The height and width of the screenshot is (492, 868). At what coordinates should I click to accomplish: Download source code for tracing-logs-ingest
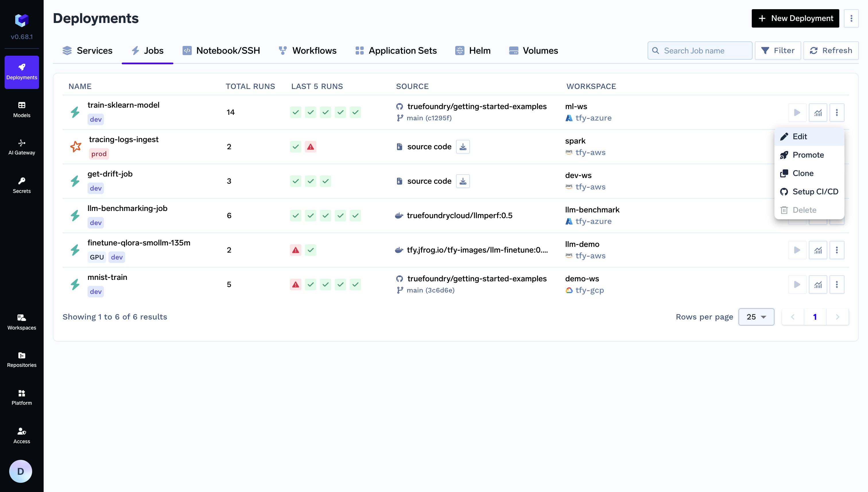[462, 147]
